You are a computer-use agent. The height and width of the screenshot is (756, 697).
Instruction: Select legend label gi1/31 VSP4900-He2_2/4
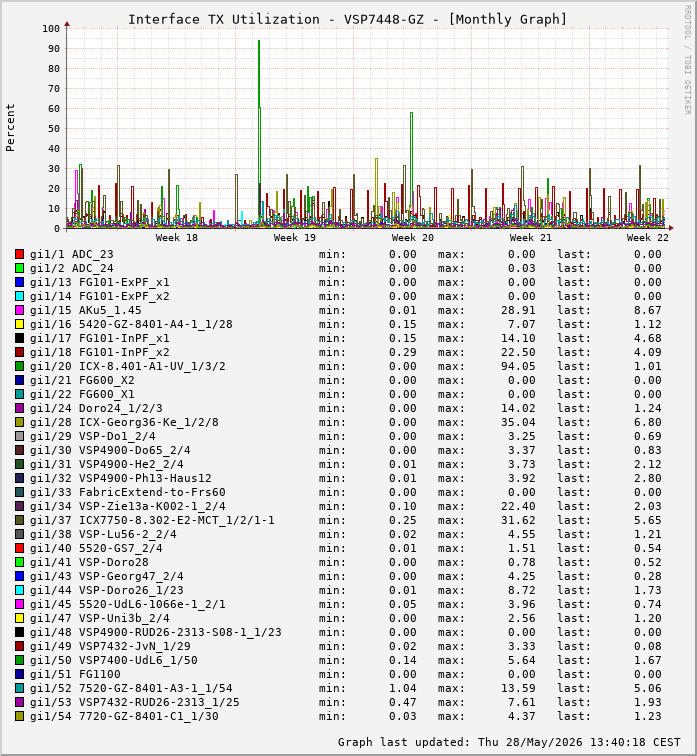click(107, 464)
